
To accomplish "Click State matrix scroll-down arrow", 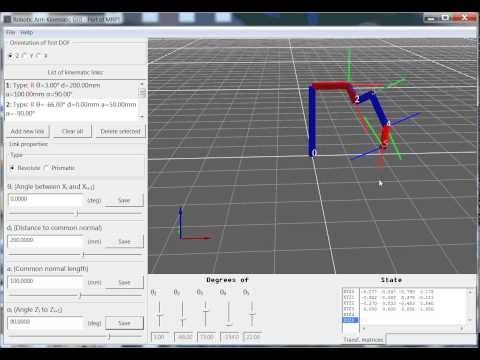I will [x=470, y=320].
